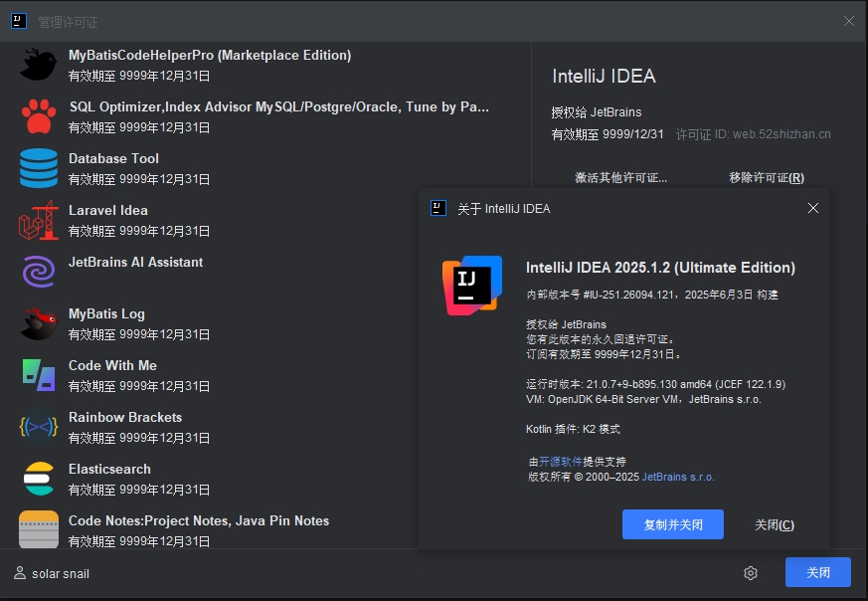Click the Code Notes notepad icon
Screen dimensions: 868x601
click(38, 529)
